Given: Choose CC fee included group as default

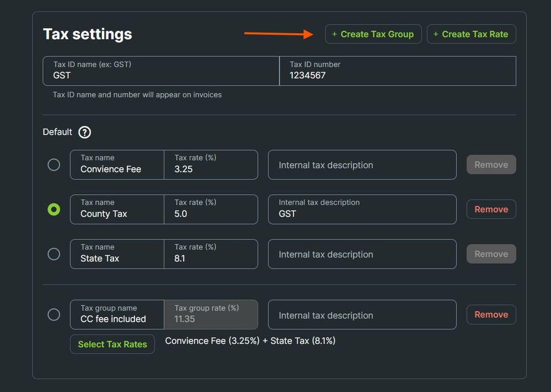Looking at the screenshot, I should point(54,315).
